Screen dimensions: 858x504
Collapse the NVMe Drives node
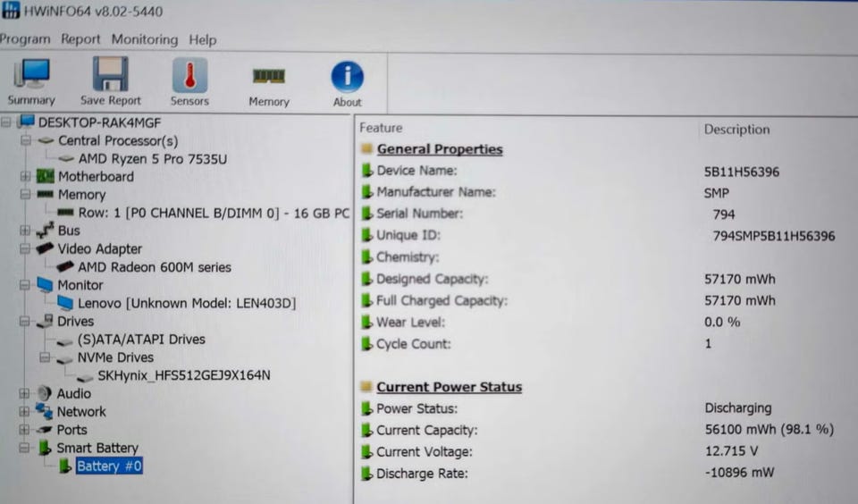[45, 357]
